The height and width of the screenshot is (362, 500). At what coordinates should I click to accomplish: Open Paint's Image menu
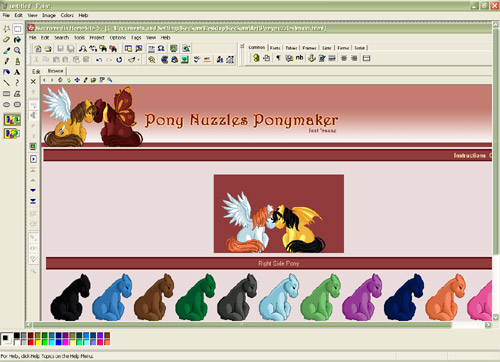click(x=49, y=15)
